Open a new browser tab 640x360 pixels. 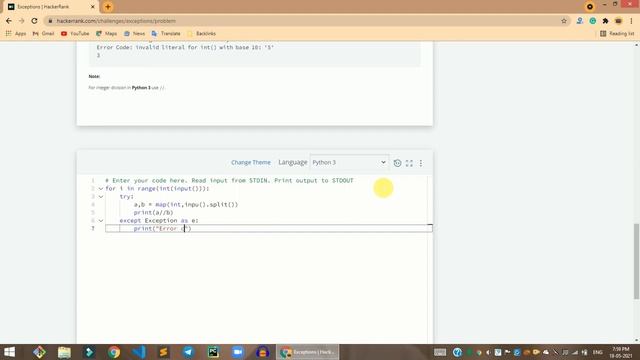108,7
